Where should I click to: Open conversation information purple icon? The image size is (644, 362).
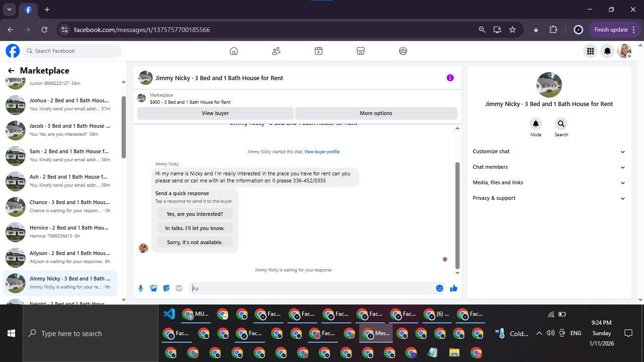click(450, 78)
